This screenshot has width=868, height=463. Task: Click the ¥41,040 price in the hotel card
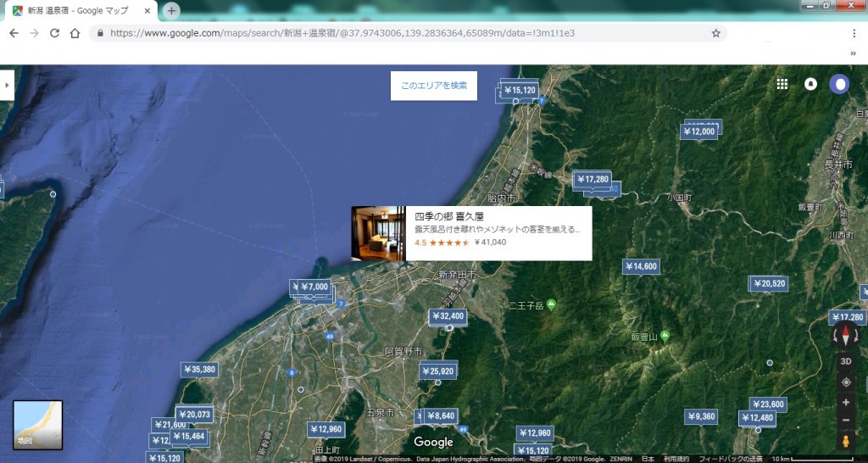pos(491,242)
